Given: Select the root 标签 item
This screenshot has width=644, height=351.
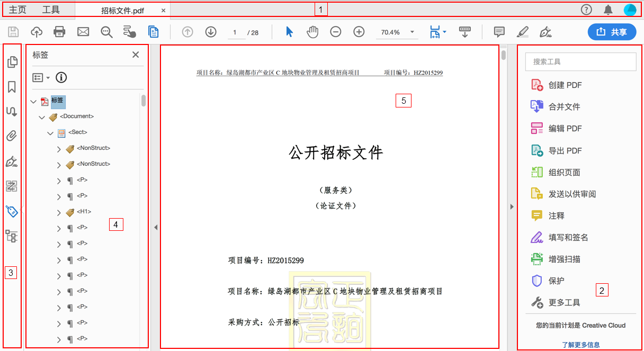Looking at the screenshot, I should click(x=58, y=101).
